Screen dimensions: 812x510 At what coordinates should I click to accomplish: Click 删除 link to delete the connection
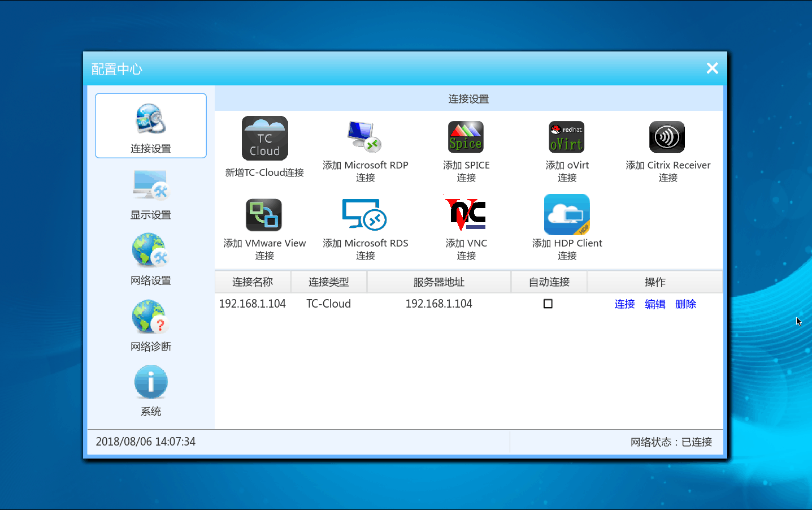pyautogui.click(x=686, y=304)
